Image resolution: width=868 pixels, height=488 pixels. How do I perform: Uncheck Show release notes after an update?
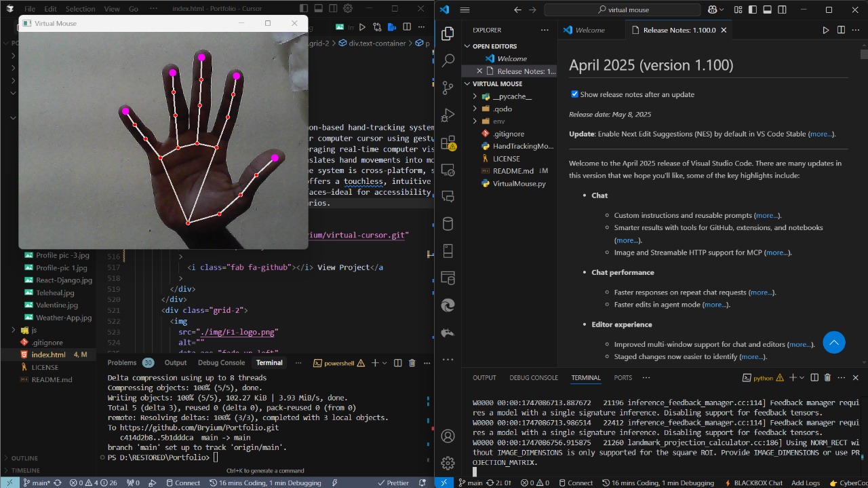575,94
